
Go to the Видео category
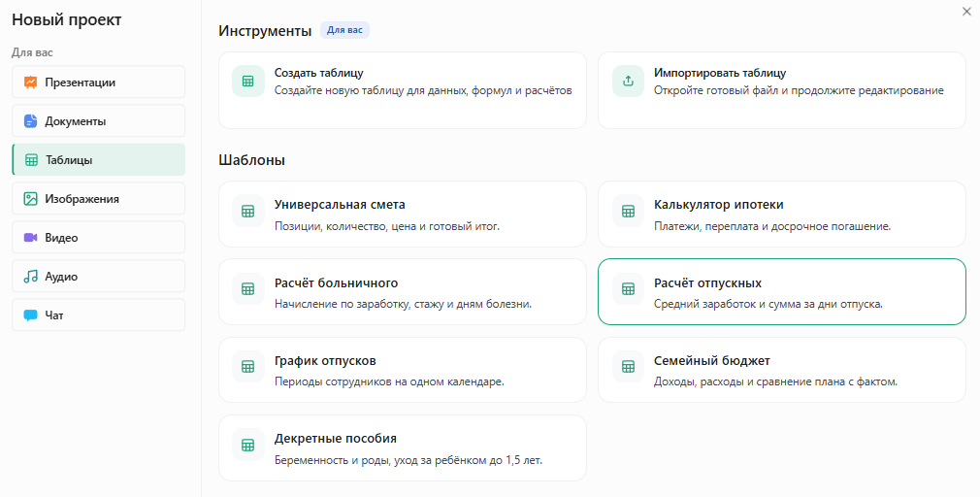(99, 237)
